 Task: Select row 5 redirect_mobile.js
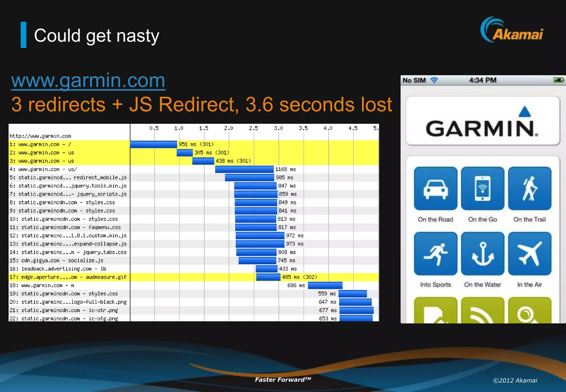[193, 177]
